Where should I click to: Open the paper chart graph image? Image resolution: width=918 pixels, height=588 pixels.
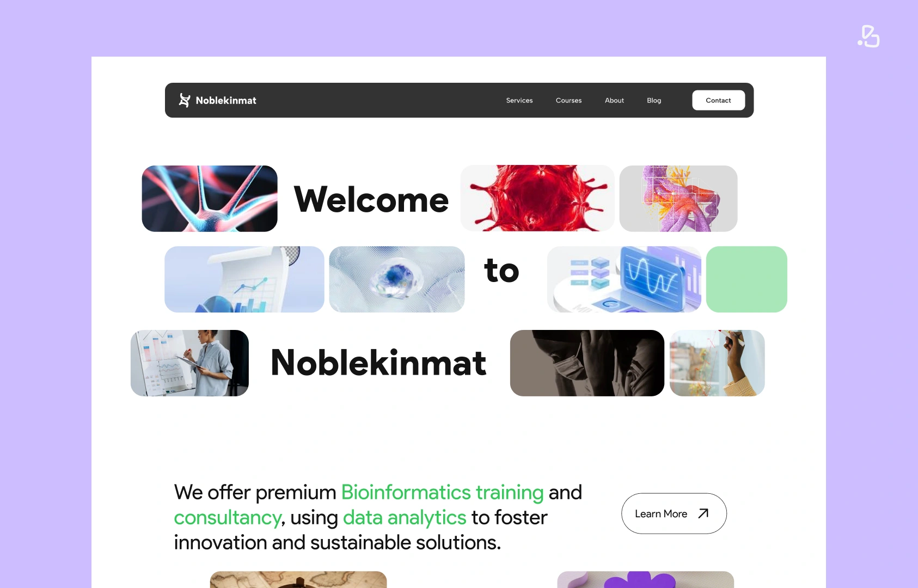pyautogui.click(x=244, y=279)
